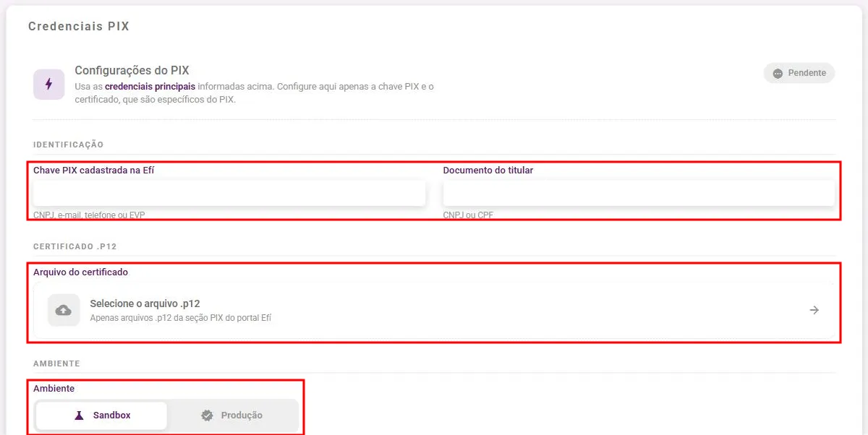Click the dots icon in the Pendente badge
Screen dimensions: 868x435
pos(778,73)
